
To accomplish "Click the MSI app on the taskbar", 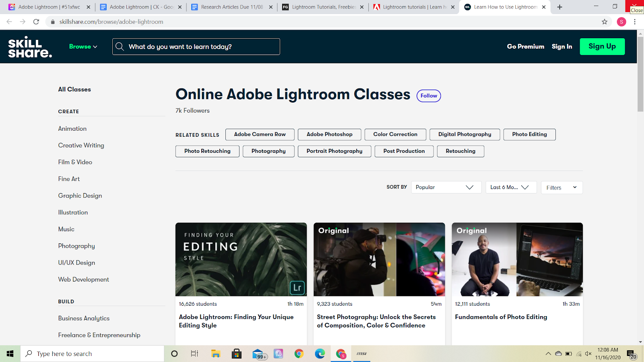I will coord(361,354).
